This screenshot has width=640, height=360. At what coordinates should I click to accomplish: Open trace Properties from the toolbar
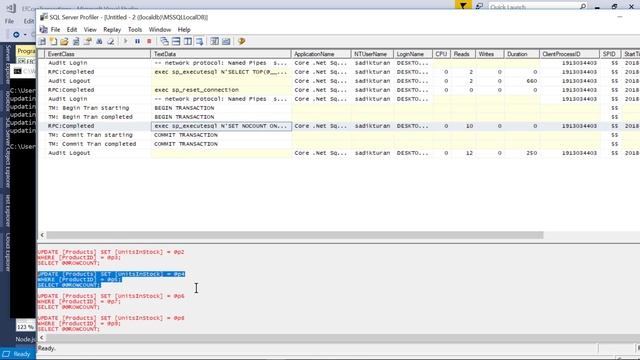point(87,41)
